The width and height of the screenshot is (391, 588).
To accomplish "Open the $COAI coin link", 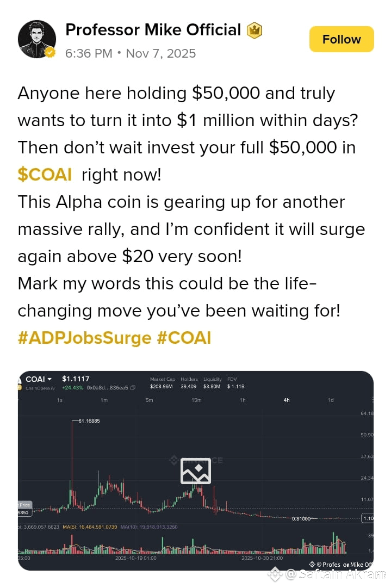I will click(x=45, y=175).
